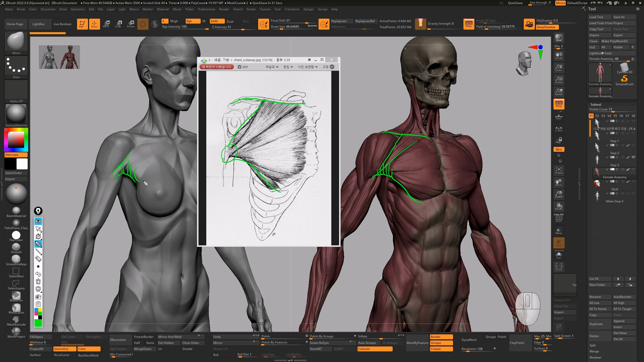Select the Scale gizmo tool
This screenshot has width=644, height=362.
[x=118, y=24]
